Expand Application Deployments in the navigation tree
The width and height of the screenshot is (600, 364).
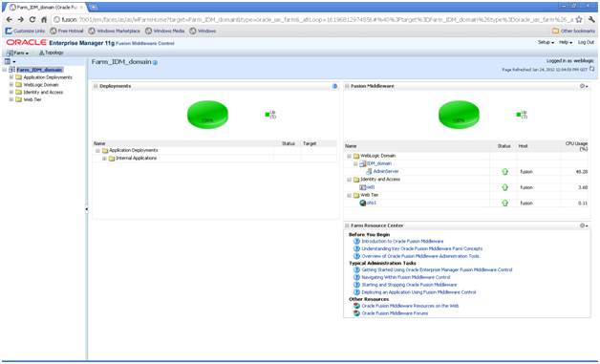point(11,77)
